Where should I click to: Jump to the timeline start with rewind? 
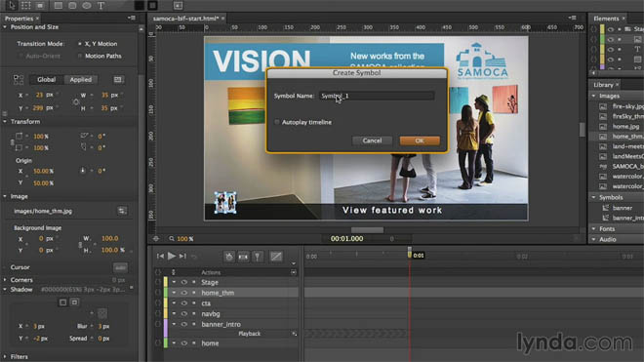[x=160, y=256]
